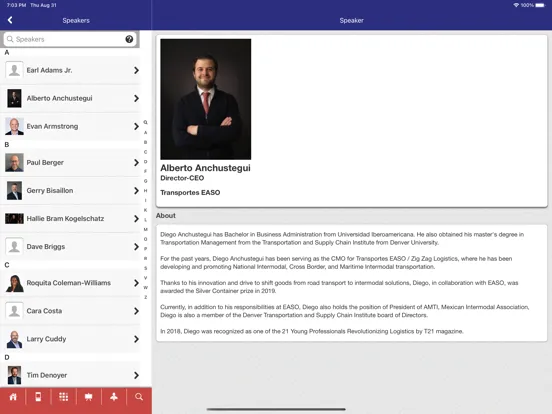The width and height of the screenshot is (552, 414).
Task: Jump to letter B in index
Action: pyautogui.click(x=145, y=142)
